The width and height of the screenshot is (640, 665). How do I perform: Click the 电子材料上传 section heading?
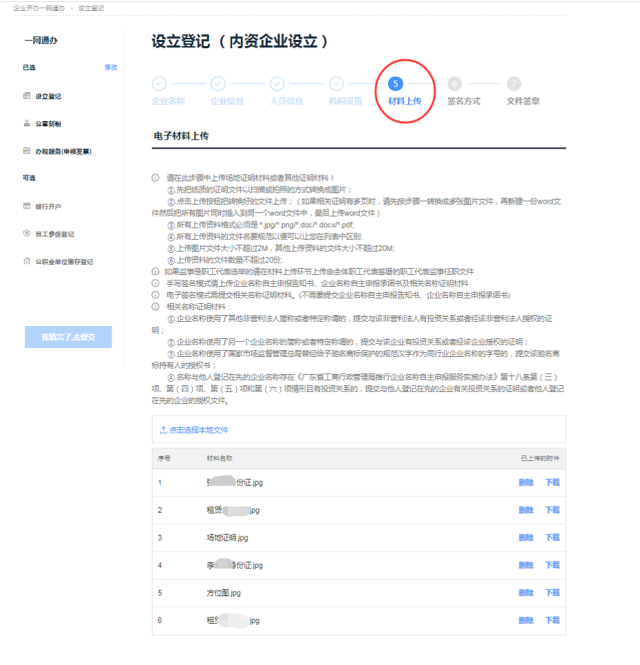tap(181, 136)
